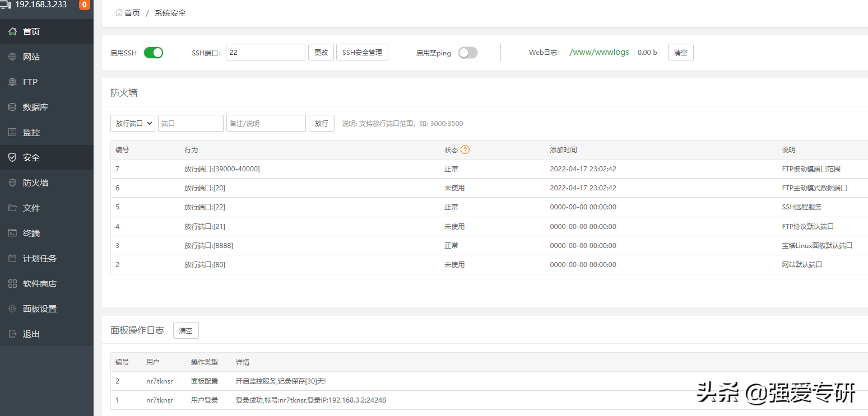Click the 更改 SSH port button
The width and height of the screenshot is (868, 416).
tap(321, 52)
